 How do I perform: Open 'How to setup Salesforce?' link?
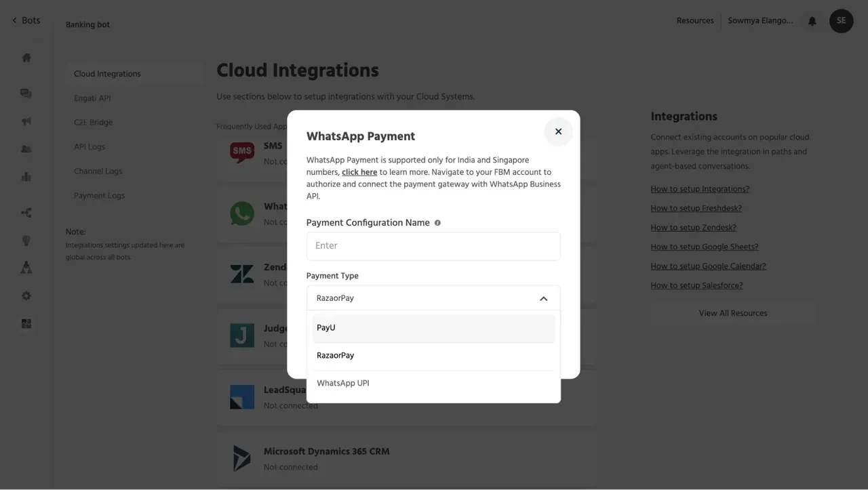(x=697, y=286)
